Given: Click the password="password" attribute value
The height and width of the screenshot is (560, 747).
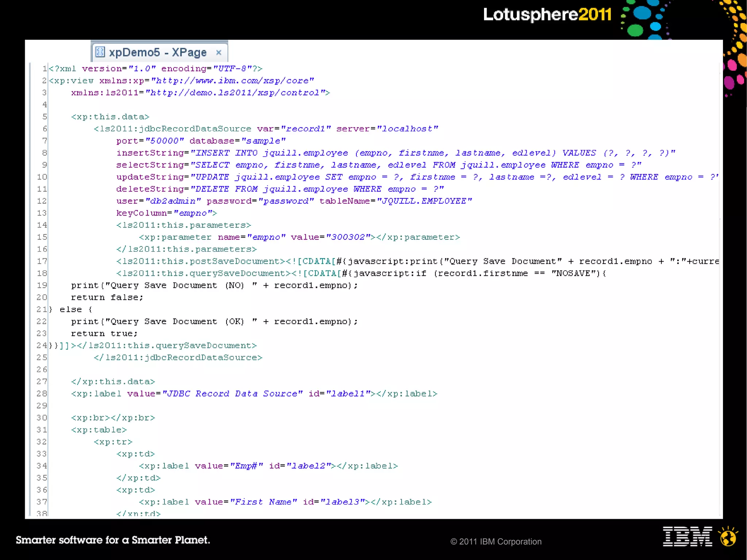Looking at the screenshot, I should pyautogui.click(x=286, y=201).
